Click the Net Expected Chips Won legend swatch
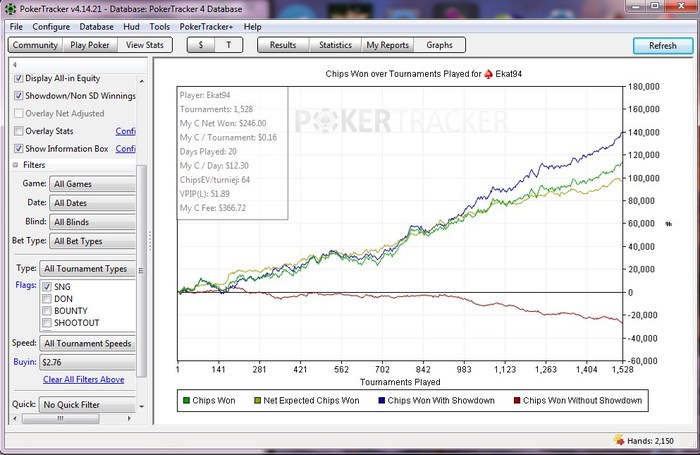The width and height of the screenshot is (700, 455). [x=257, y=401]
